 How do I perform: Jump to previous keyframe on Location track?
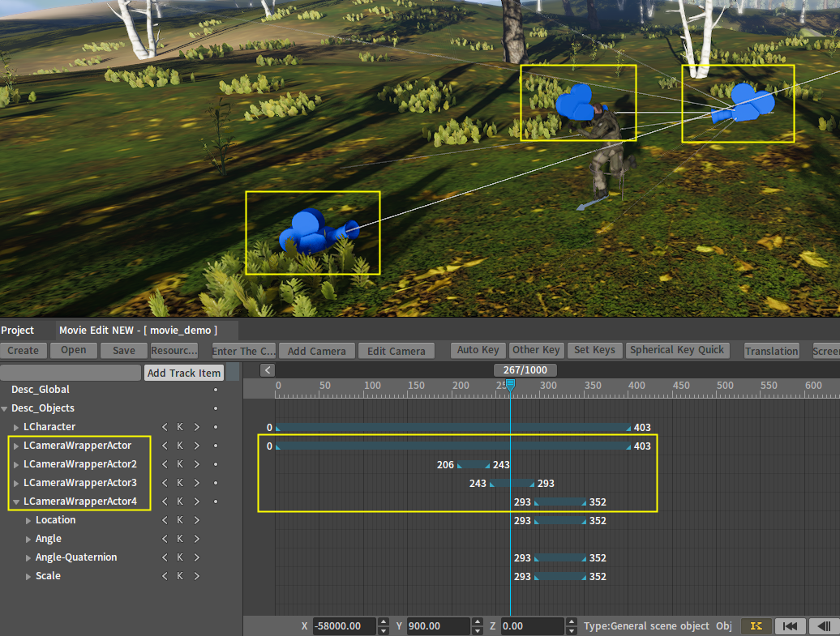(165, 520)
